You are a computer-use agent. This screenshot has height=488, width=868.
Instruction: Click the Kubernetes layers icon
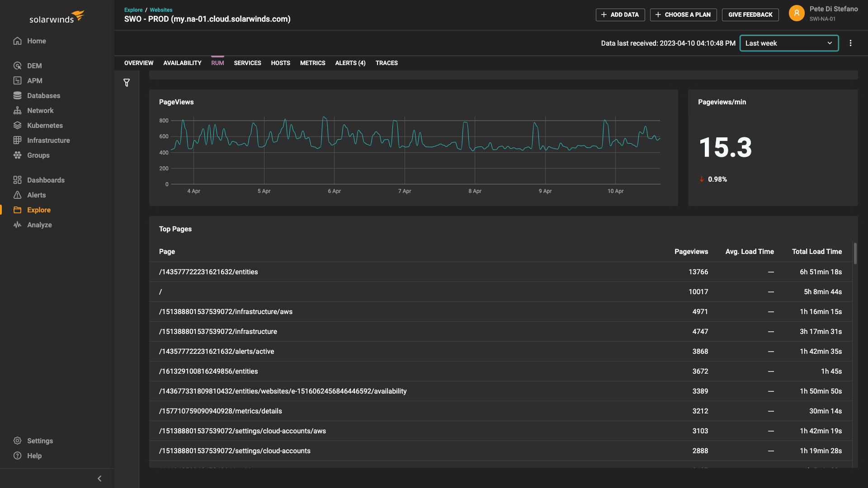point(18,125)
